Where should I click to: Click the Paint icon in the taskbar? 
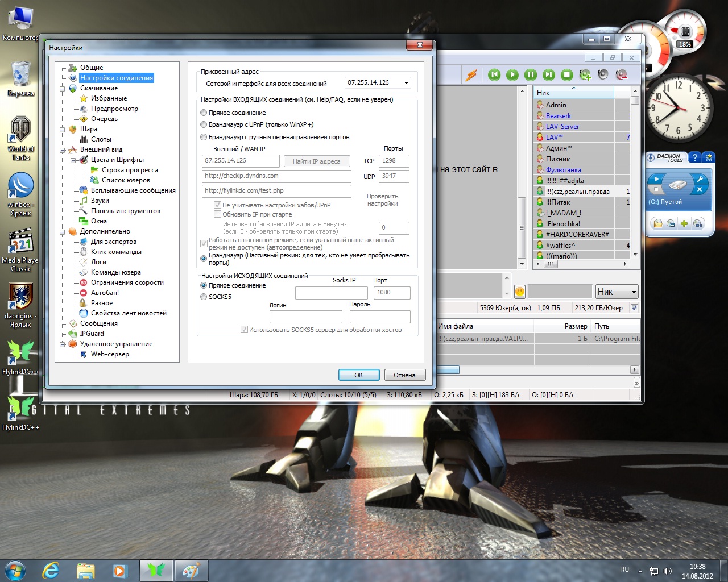191,570
